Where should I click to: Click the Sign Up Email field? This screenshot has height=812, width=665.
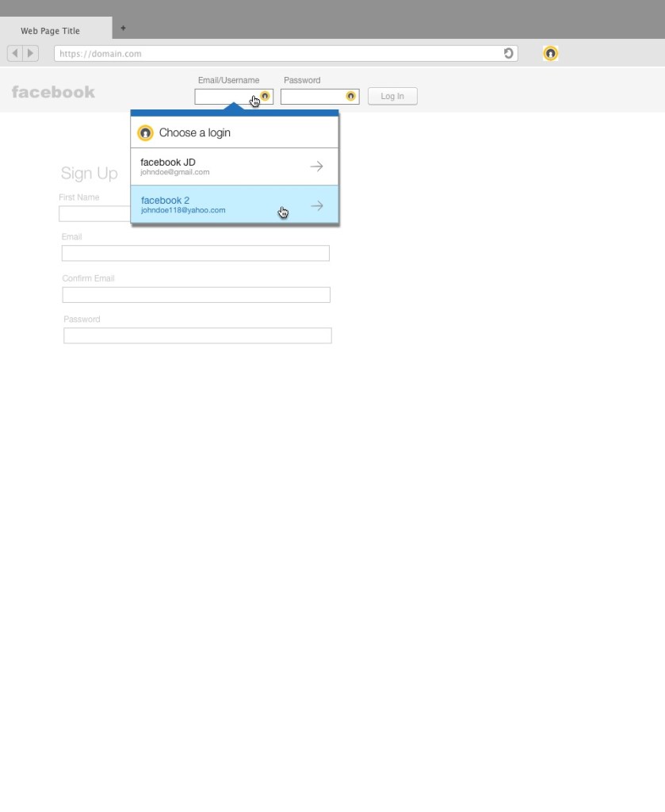point(195,253)
